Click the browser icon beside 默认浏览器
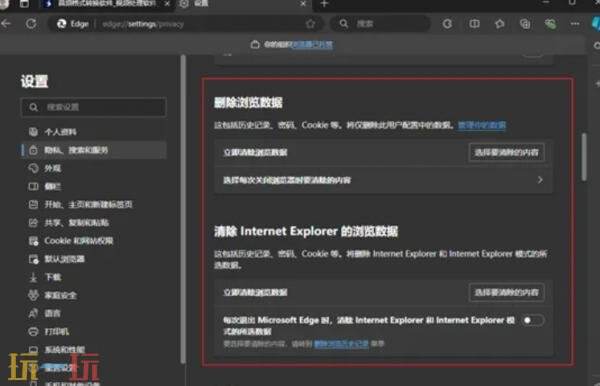This screenshot has height=386, width=600. (x=33, y=259)
